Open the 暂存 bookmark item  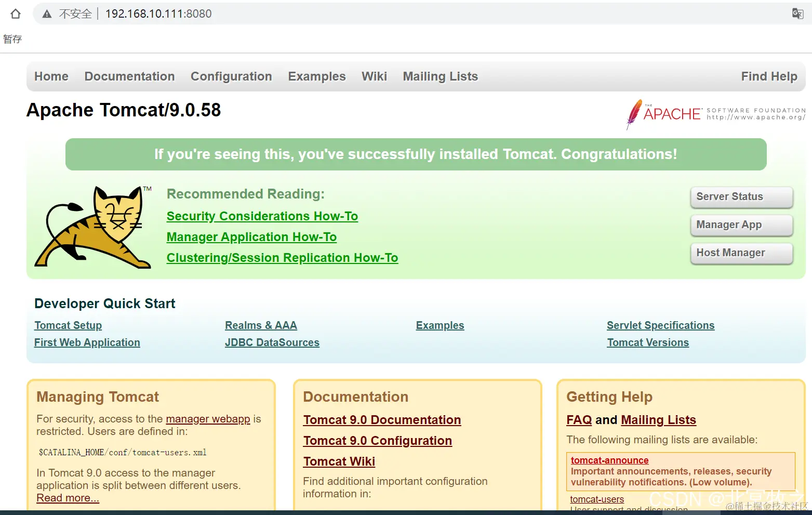pyautogui.click(x=12, y=39)
